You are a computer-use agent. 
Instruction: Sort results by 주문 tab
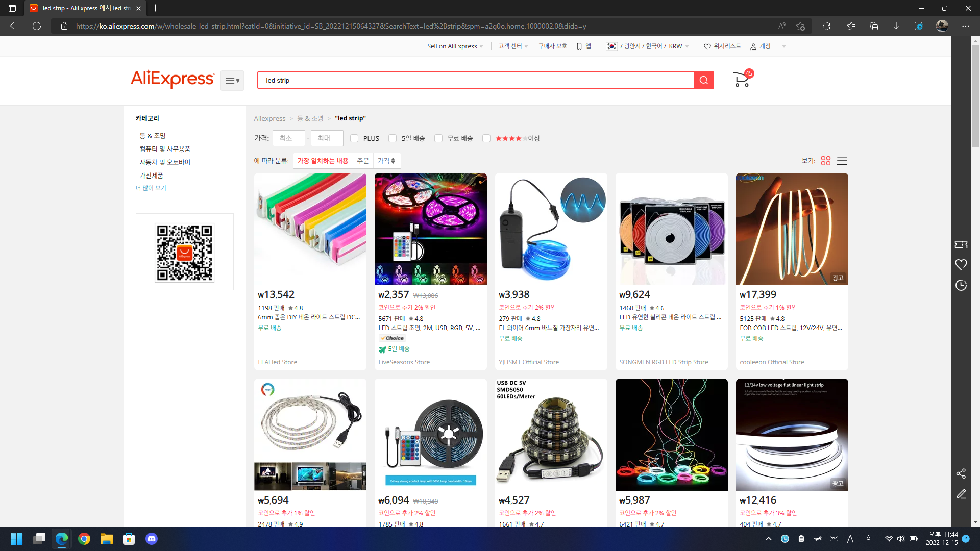pos(363,161)
